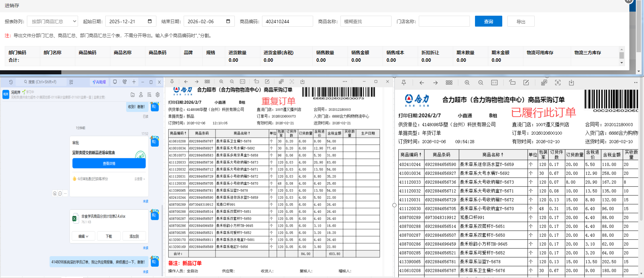Open chat history clock icon
Screen dimensions: 644x278
tap(11, 82)
